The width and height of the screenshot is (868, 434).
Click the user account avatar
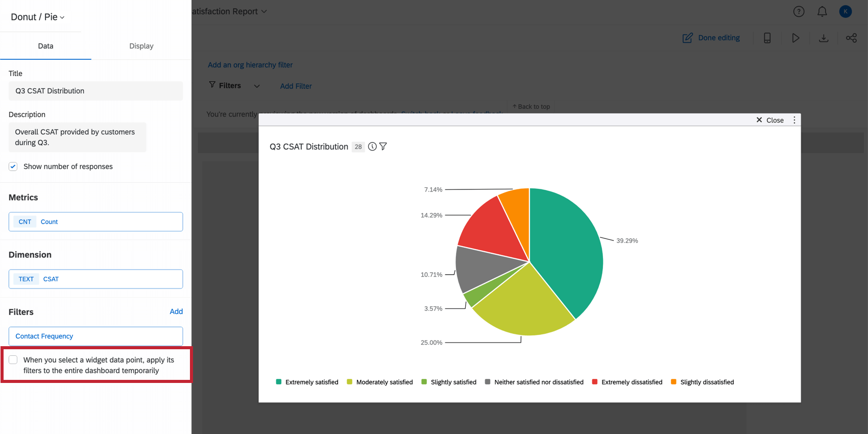846,11
